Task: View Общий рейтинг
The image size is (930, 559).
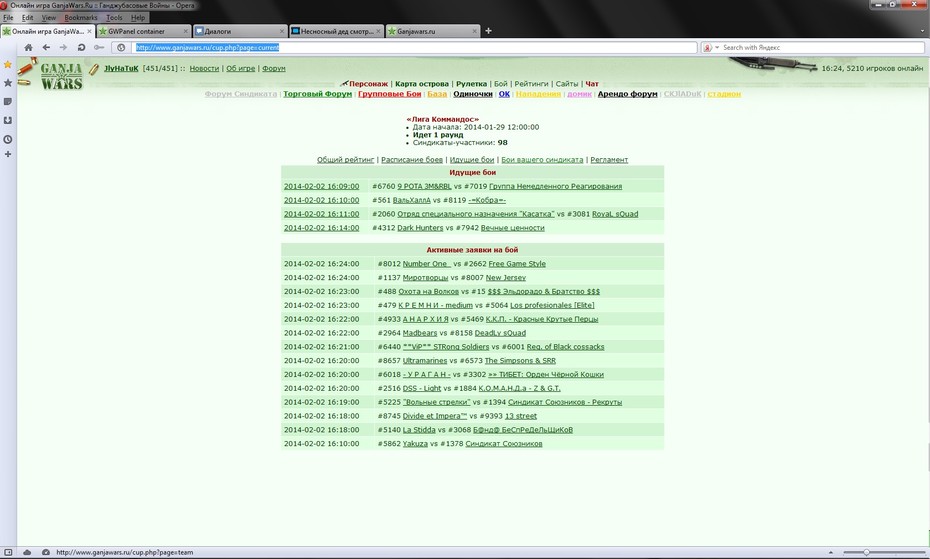Action: 345,160
